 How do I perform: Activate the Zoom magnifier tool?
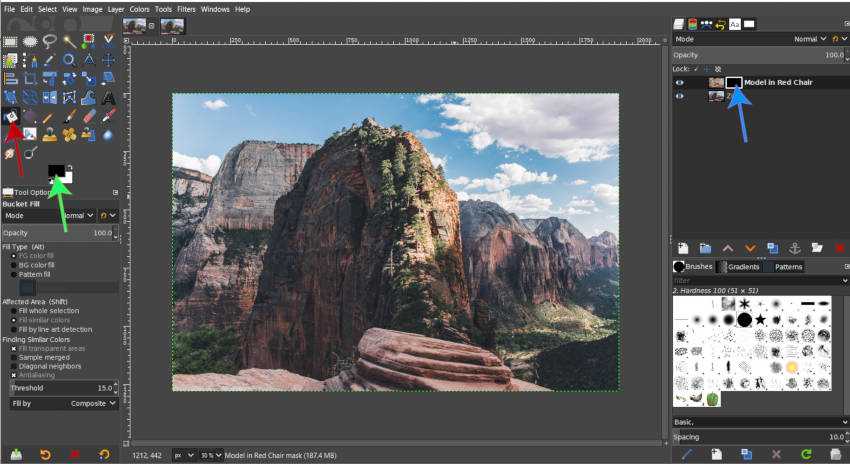point(69,60)
